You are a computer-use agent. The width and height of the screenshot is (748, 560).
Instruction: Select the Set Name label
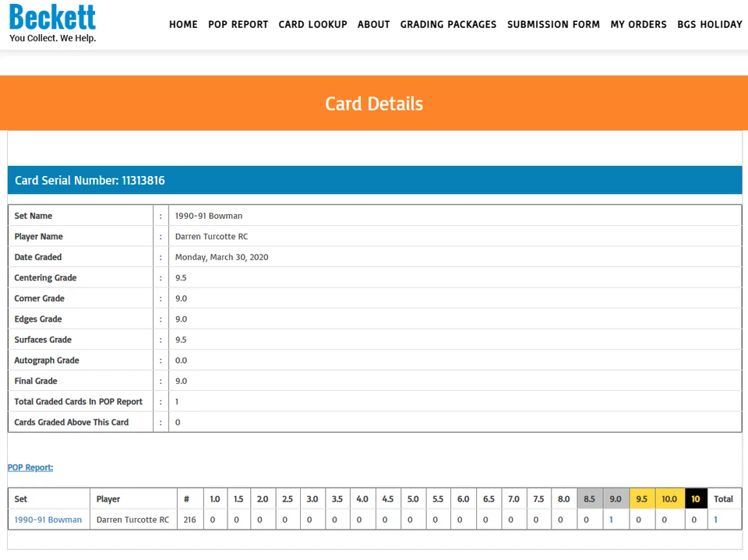point(33,216)
